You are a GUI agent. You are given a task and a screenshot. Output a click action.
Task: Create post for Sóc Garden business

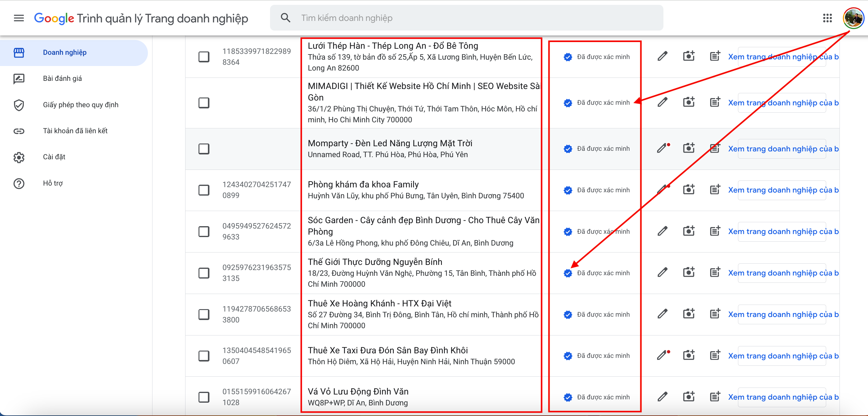pos(715,231)
